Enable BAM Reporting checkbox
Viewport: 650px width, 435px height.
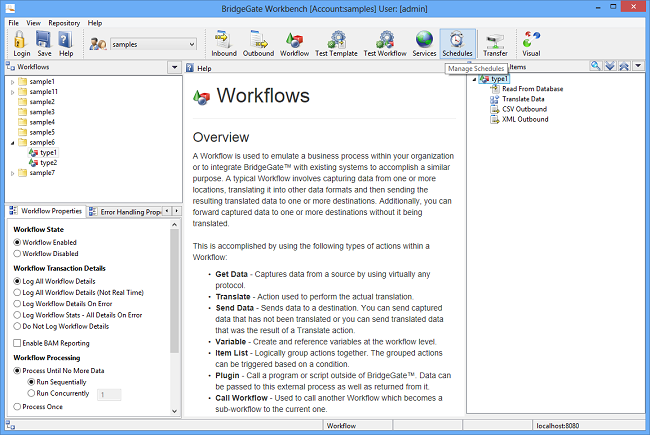pos(17,343)
